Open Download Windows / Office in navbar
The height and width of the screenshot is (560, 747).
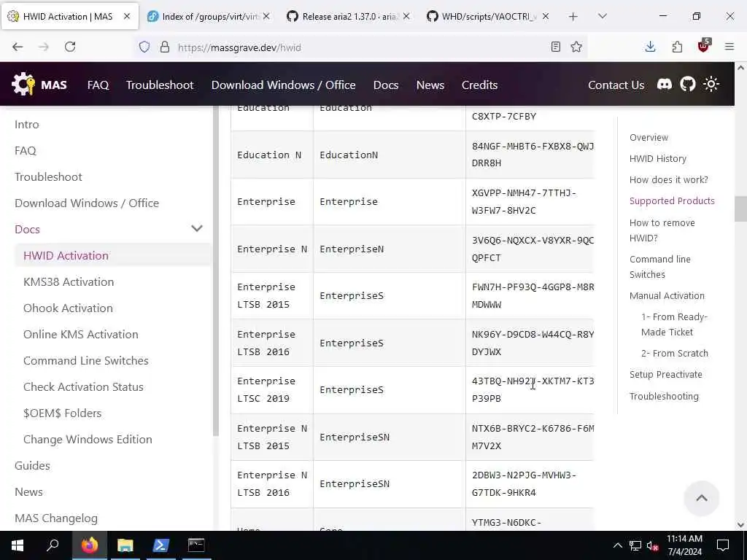(284, 85)
